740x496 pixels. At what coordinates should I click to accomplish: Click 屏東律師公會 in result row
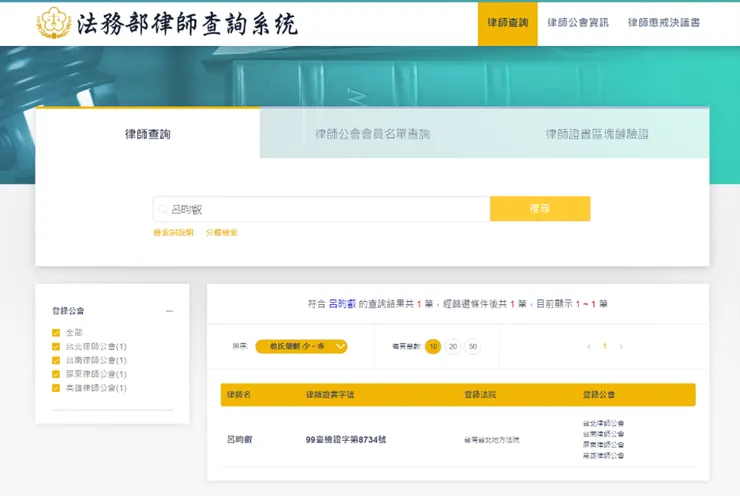[x=603, y=445]
